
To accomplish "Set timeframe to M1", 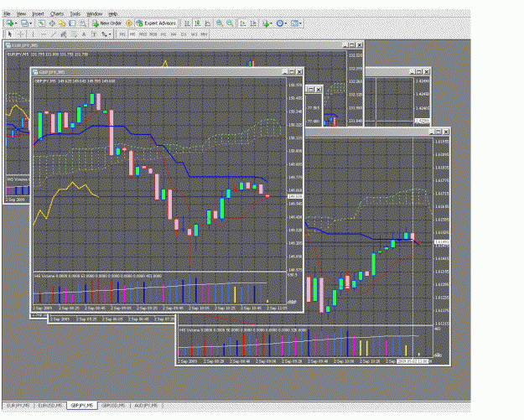I will tap(122, 34).
